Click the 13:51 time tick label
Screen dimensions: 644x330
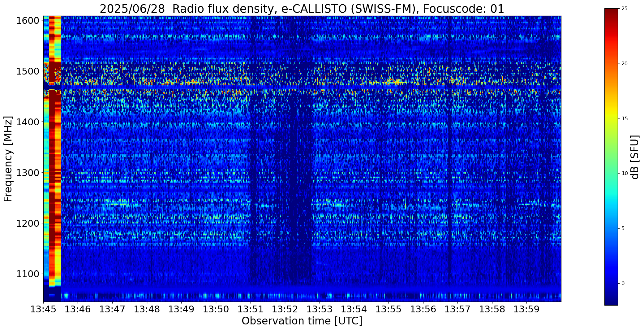point(251,309)
